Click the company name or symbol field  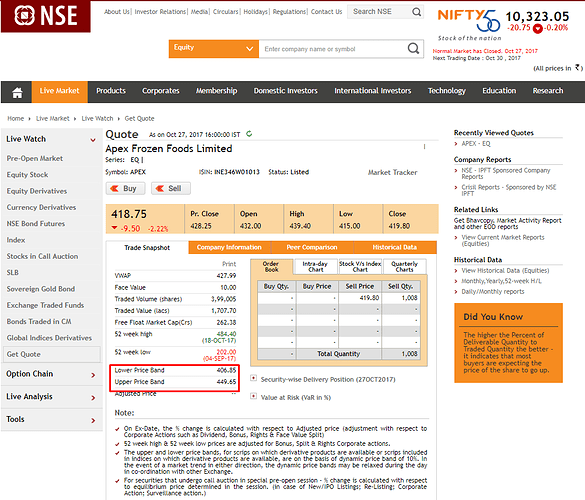pyautogui.click(x=332, y=49)
